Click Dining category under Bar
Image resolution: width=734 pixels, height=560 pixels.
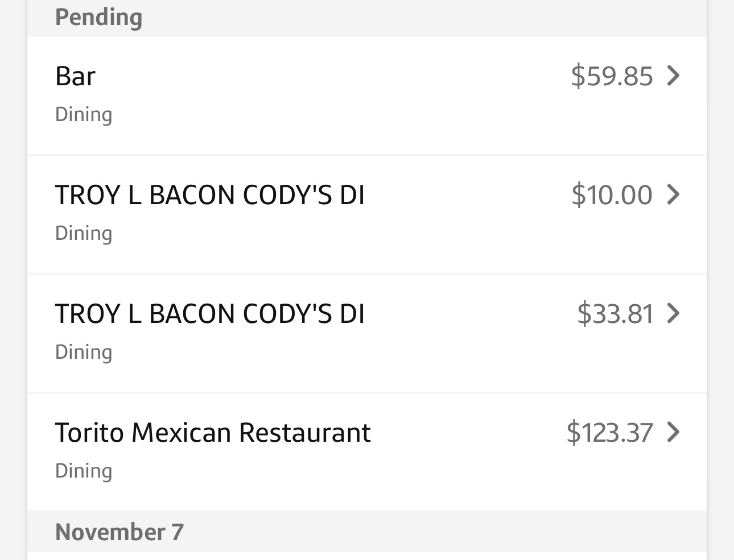(84, 115)
